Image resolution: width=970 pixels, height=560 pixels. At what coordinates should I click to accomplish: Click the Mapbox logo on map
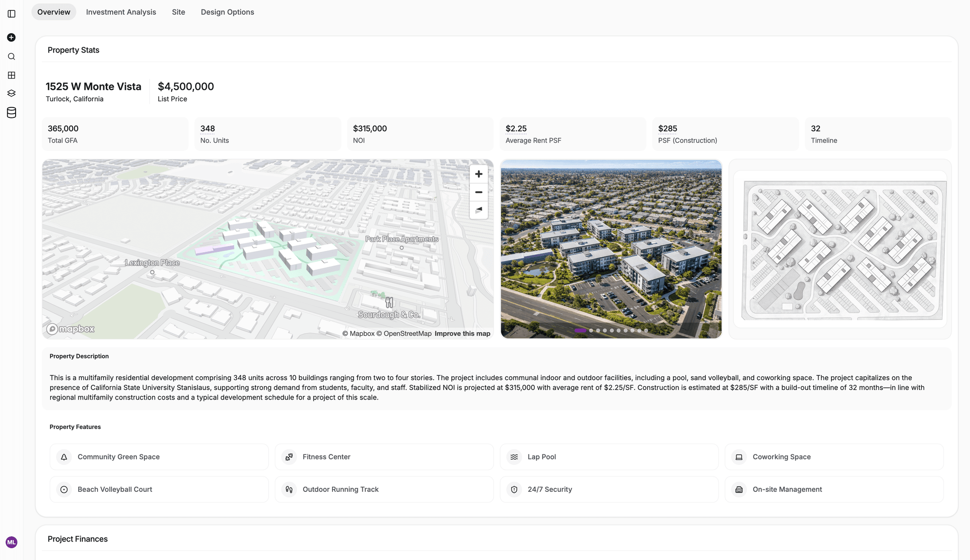71,329
